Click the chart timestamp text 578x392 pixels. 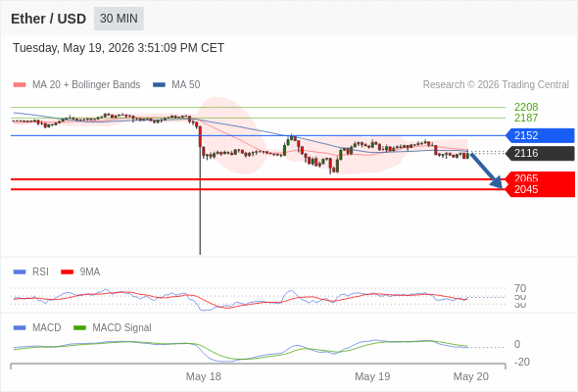pos(119,48)
